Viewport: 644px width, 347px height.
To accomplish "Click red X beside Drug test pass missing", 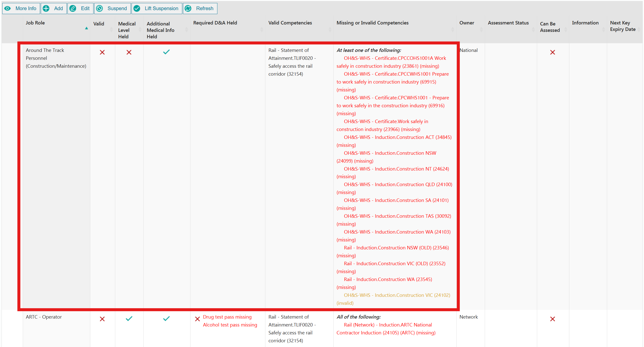I will coord(197,319).
